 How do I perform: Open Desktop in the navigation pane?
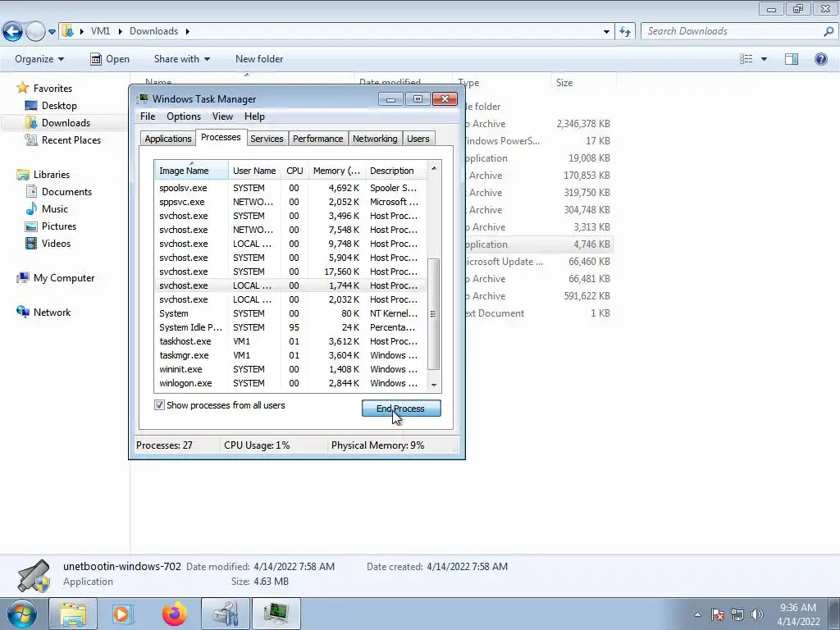[59, 106]
